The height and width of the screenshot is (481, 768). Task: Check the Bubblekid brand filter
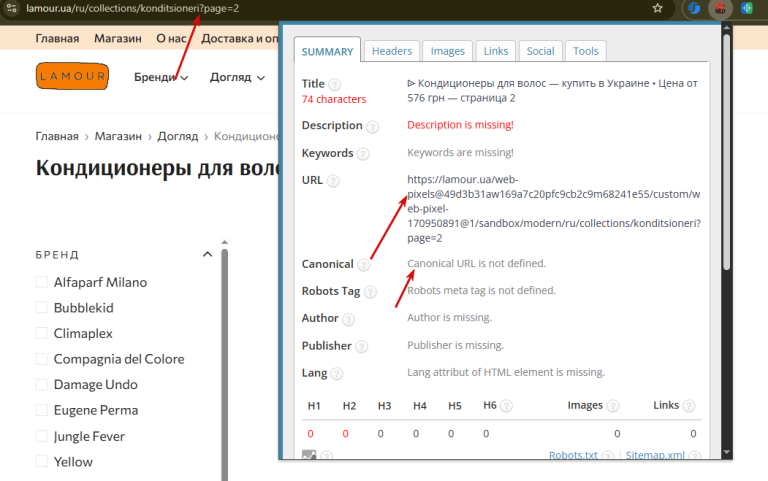click(42, 308)
